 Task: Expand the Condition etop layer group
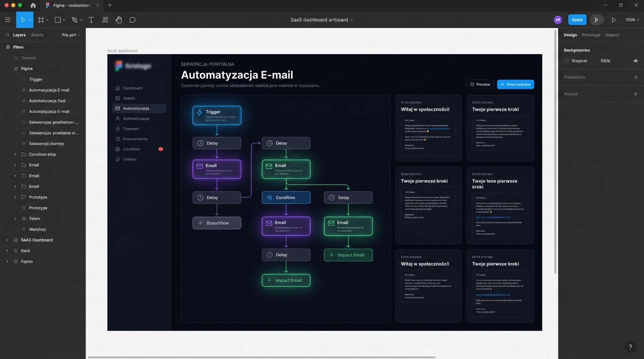[15, 154]
